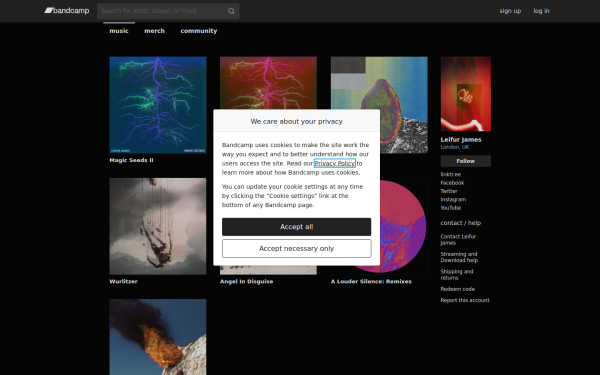The image size is (600, 375).
Task: Open the sign up link
Action: tap(510, 11)
